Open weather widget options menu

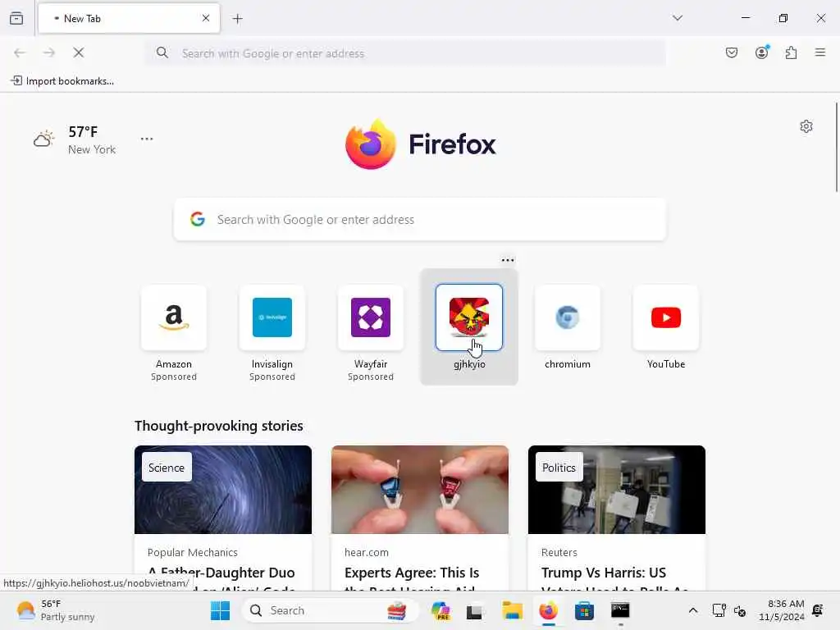point(147,139)
